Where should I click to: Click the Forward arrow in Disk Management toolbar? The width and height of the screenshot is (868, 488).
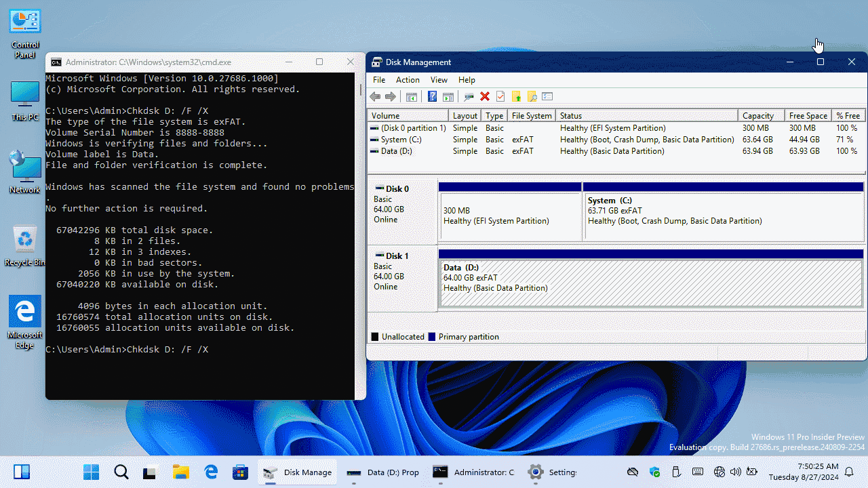[x=391, y=97]
